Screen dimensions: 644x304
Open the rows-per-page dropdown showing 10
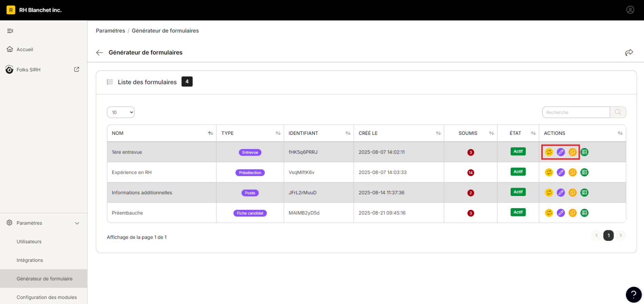coord(121,112)
